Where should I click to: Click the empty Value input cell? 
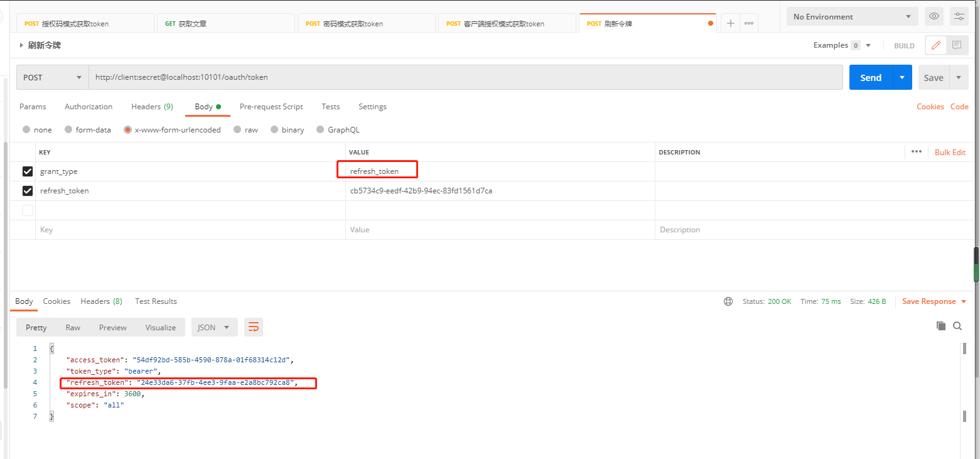[500, 230]
